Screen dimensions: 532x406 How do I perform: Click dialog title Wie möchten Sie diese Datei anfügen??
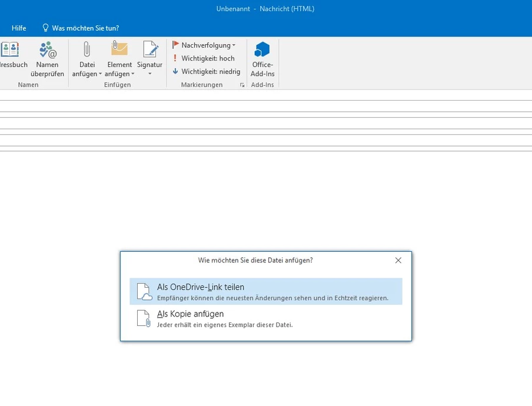[x=255, y=260]
